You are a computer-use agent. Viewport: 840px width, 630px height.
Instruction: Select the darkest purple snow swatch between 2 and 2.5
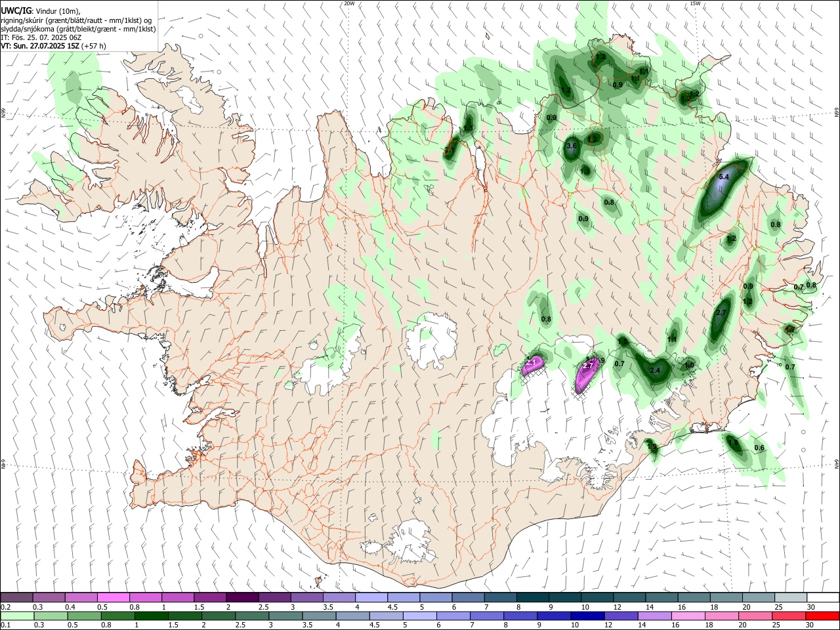241,597
